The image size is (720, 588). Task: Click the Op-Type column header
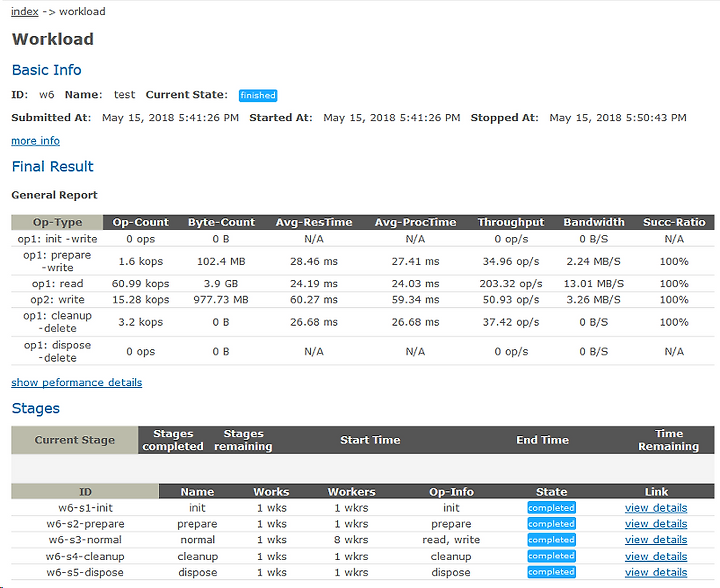(57, 222)
